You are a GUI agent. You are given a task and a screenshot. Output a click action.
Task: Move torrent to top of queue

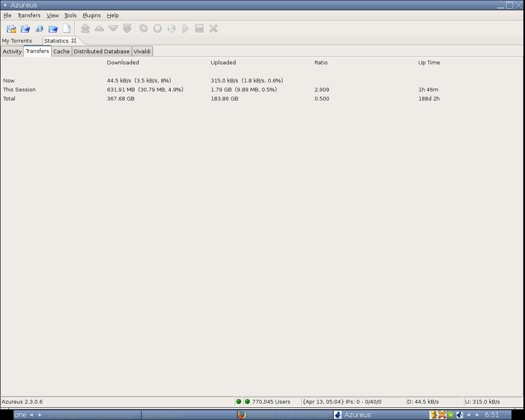click(x=85, y=29)
